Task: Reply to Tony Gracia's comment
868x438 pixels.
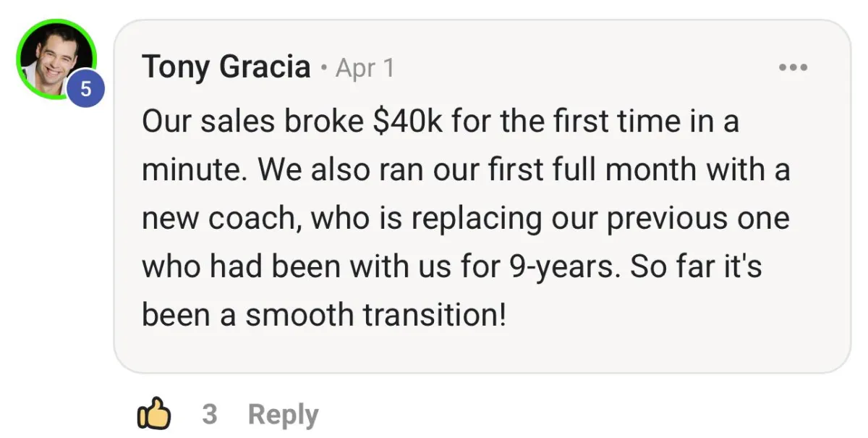Action: pyautogui.click(x=283, y=416)
